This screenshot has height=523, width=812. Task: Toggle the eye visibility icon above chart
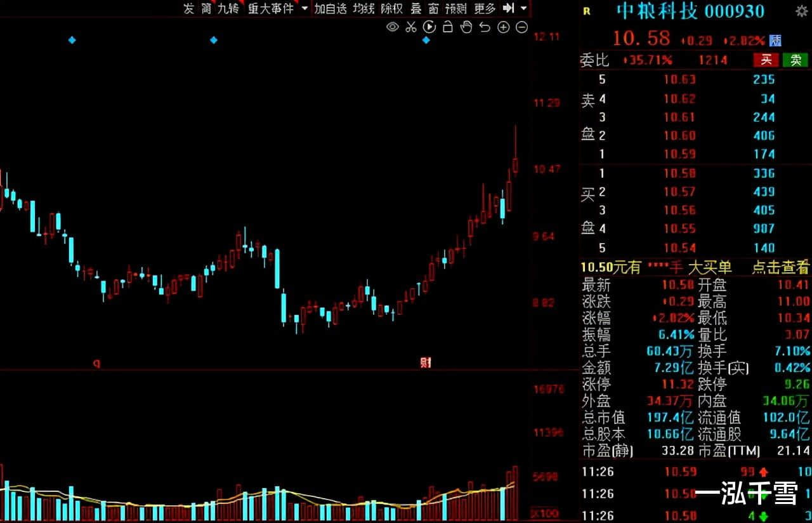point(393,27)
